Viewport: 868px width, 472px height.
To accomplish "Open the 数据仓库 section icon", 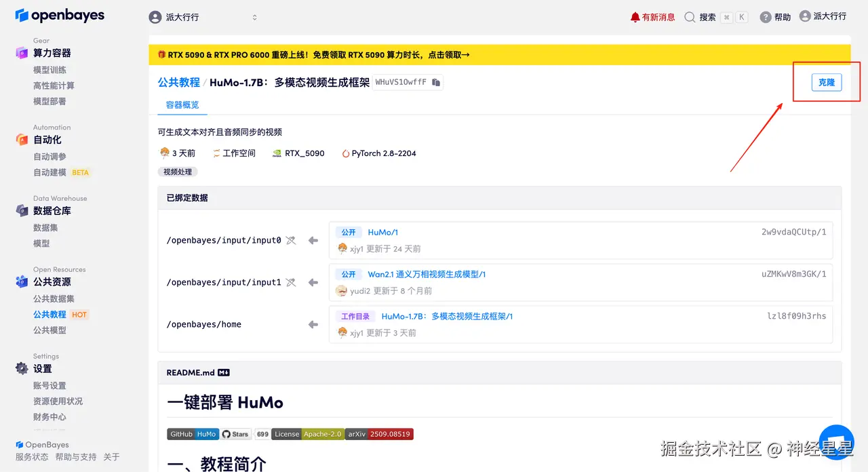I will pos(22,210).
